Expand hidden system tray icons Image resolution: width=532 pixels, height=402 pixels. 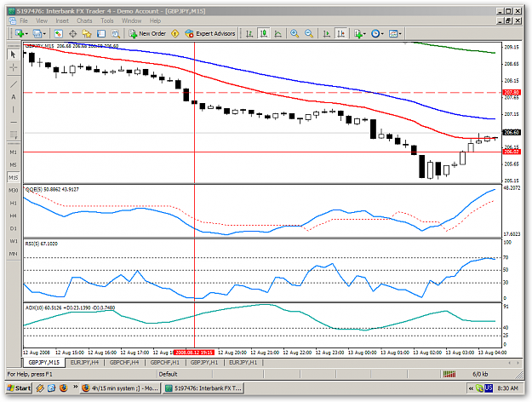click(x=471, y=388)
